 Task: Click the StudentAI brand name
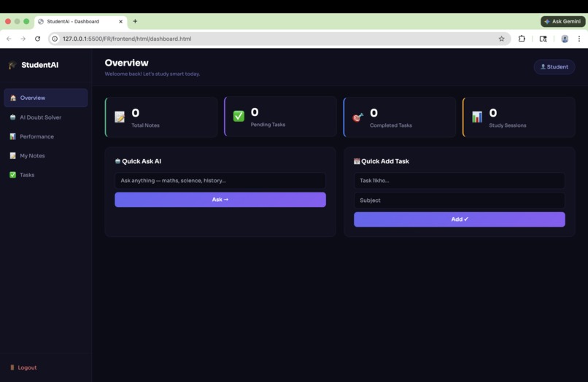click(x=39, y=65)
